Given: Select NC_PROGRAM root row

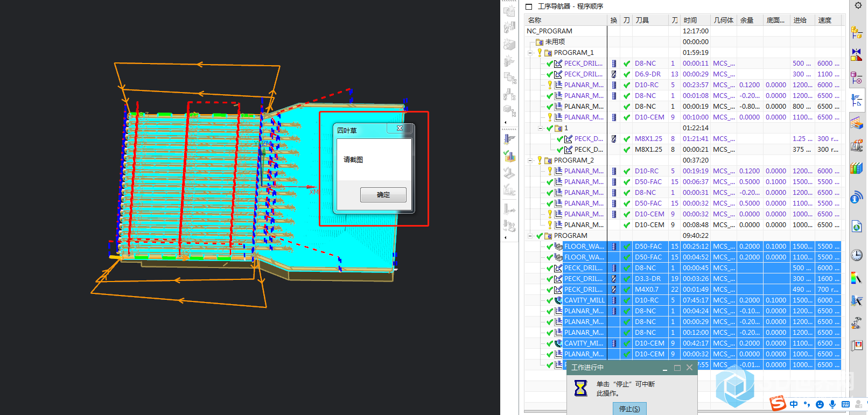Looking at the screenshot, I should [549, 31].
